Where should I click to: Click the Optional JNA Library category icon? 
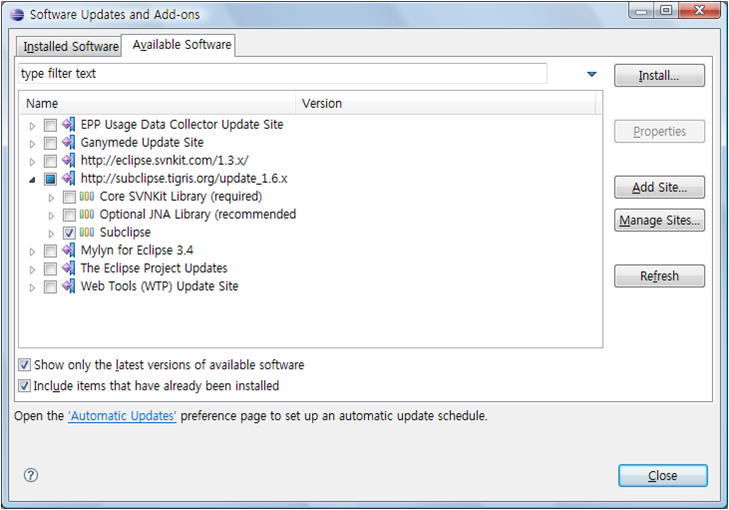(87, 214)
